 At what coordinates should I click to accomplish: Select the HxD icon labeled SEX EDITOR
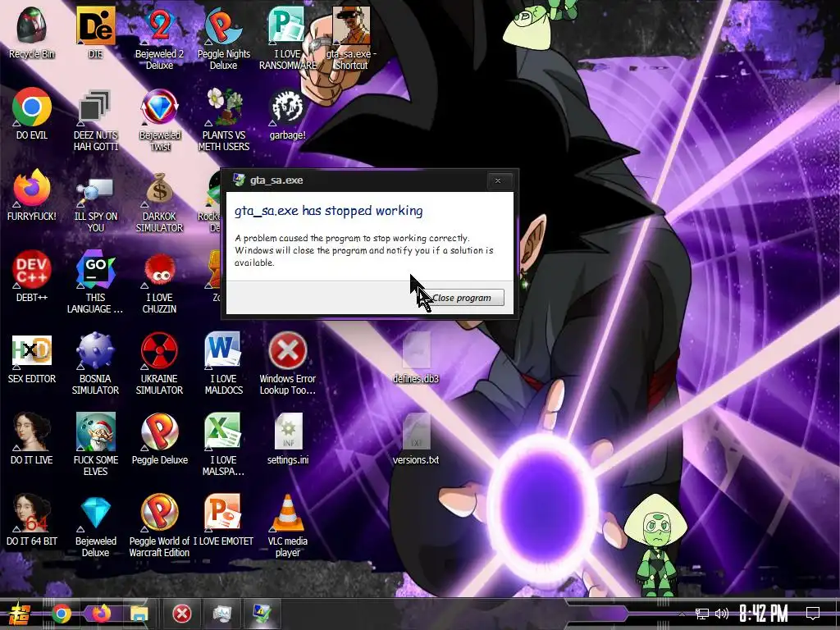click(32, 351)
